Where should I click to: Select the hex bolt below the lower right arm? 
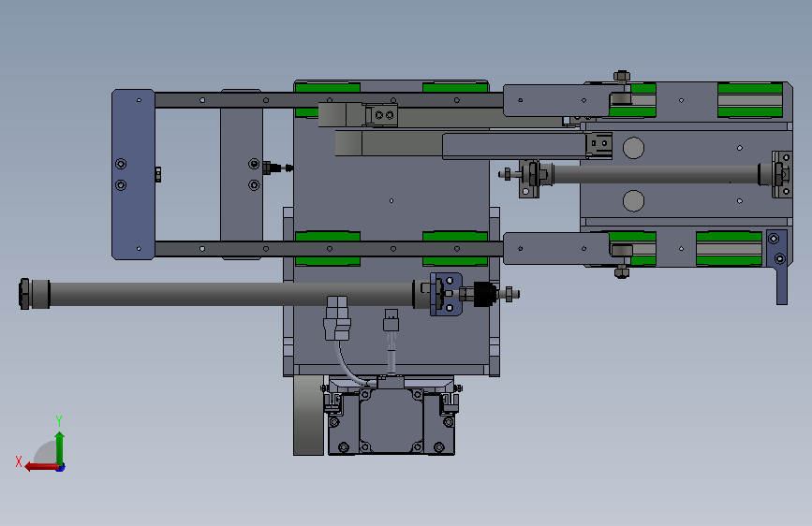(622, 271)
